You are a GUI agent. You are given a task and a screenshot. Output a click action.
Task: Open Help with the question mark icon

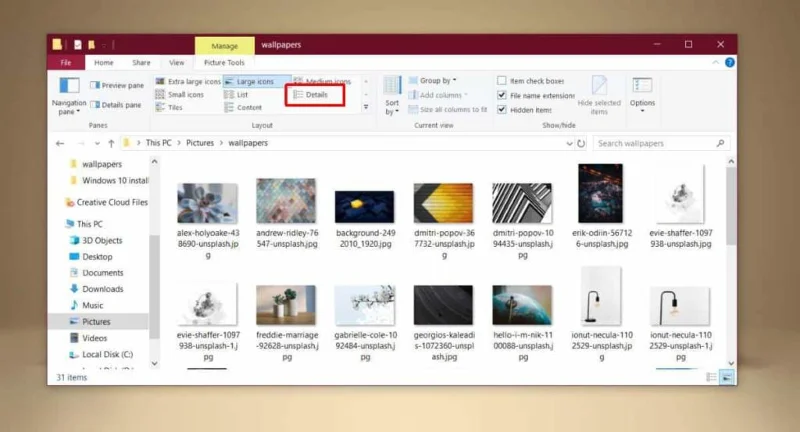(730, 62)
